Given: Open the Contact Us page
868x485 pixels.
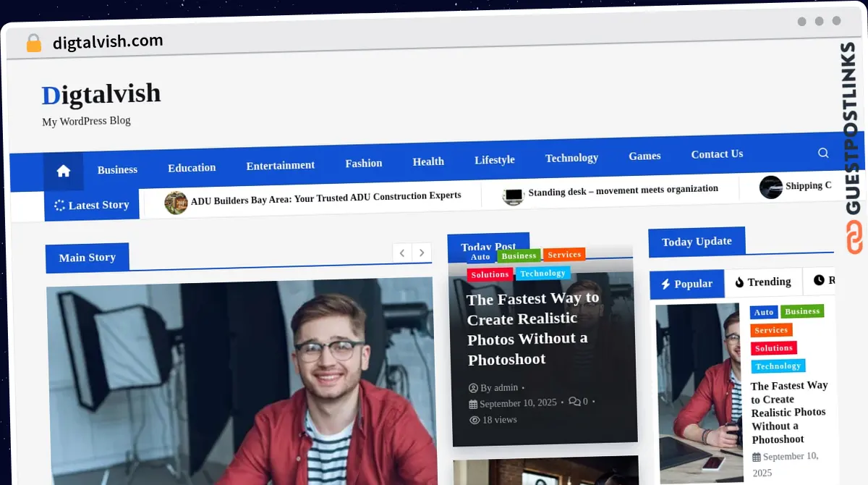Looking at the screenshot, I should [717, 153].
